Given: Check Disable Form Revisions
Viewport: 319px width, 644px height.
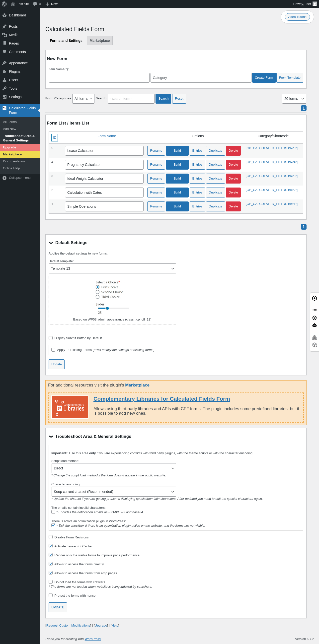Looking at the screenshot, I should 51,537.
